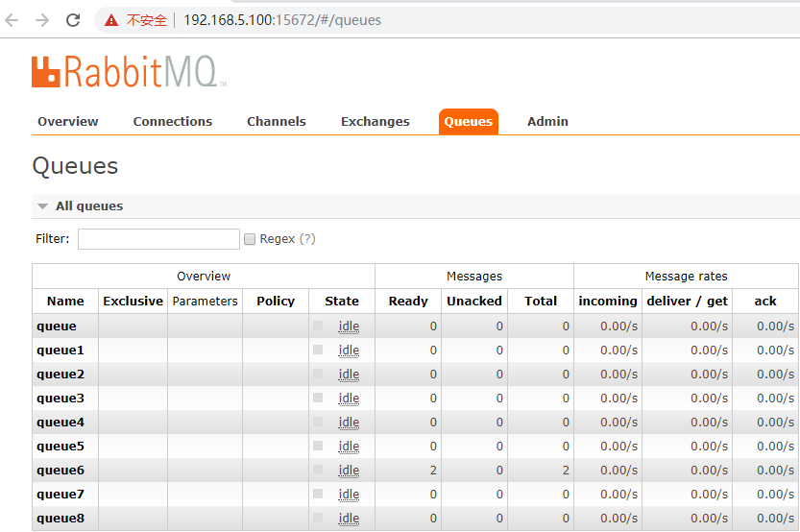The height and width of the screenshot is (532, 800).
Task: Sort by the ack column header
Action: coord(765,301)
